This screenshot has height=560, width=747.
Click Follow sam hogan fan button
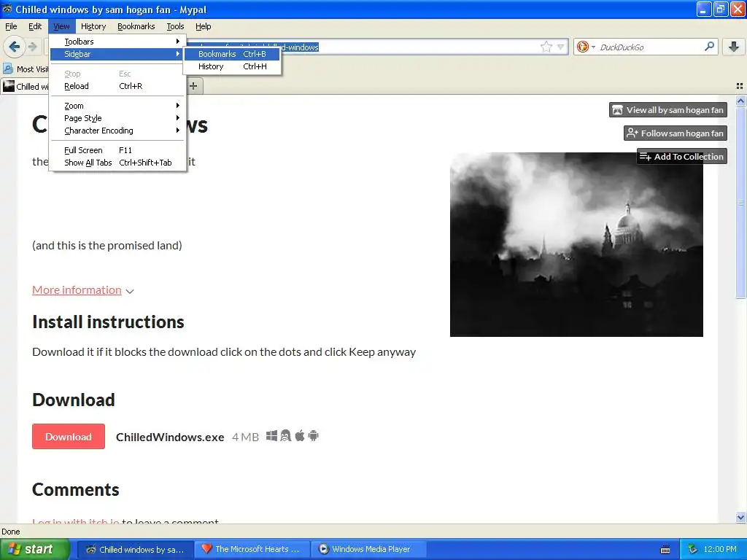point(675,133)
